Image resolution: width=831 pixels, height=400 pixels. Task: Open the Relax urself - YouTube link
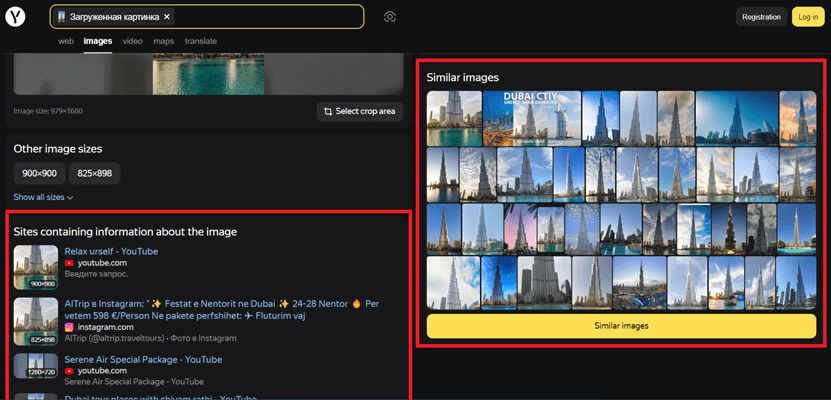[111, 251]
